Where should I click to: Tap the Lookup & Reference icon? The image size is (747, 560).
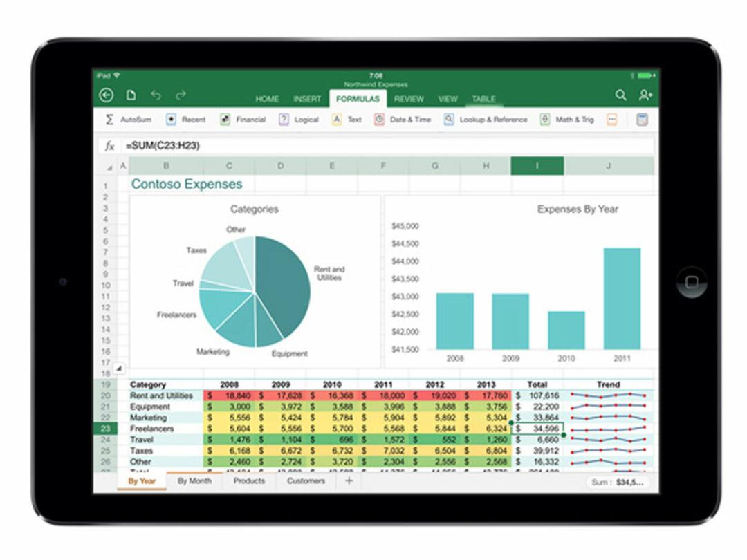(449, 120)
